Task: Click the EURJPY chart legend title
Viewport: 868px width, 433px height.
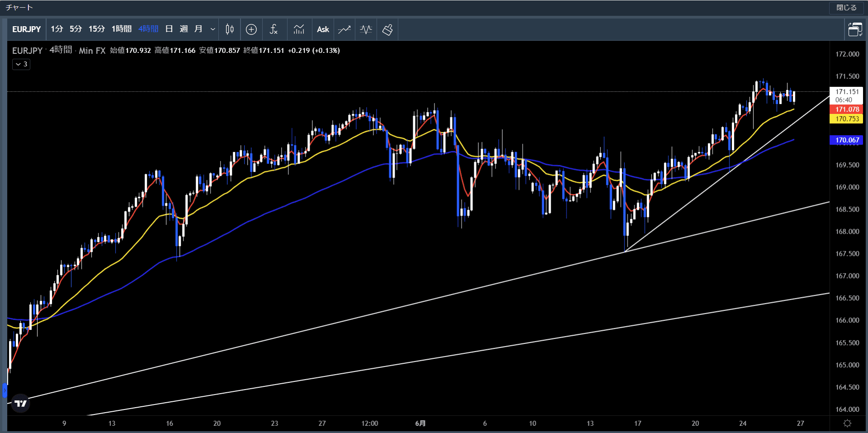Action: click(27, 51)
